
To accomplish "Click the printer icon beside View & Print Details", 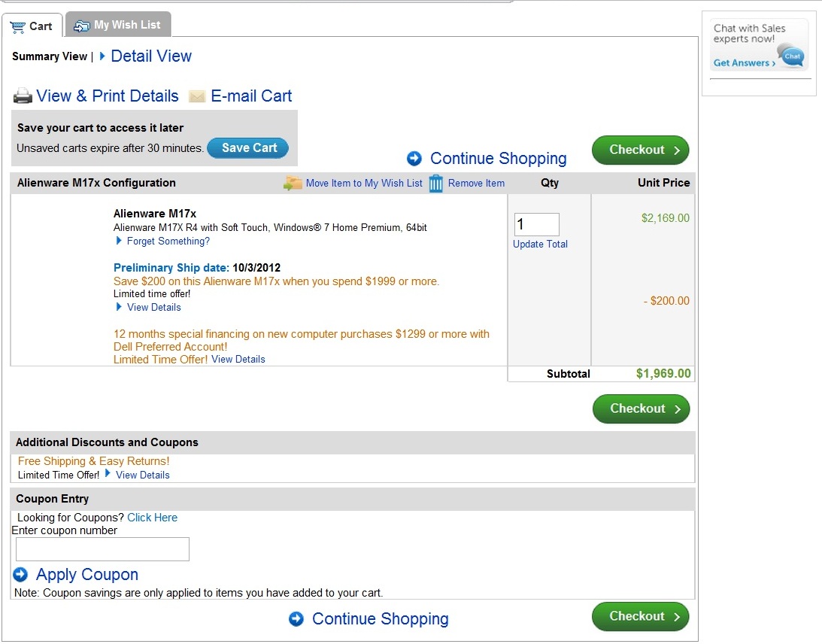I will (x=23, y=96).
